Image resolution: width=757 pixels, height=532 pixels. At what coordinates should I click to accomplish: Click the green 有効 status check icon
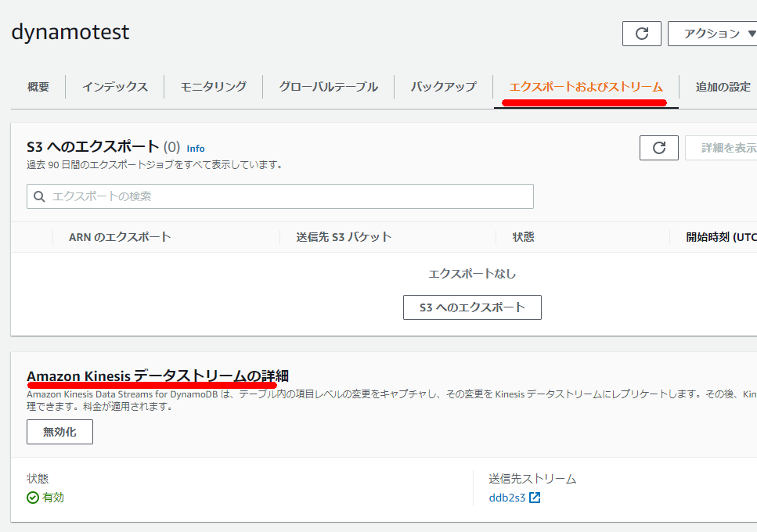33,498
